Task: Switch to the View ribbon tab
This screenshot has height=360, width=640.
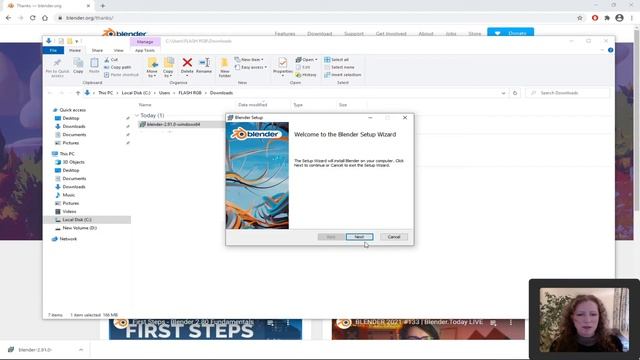Action: tap(118, 50)
